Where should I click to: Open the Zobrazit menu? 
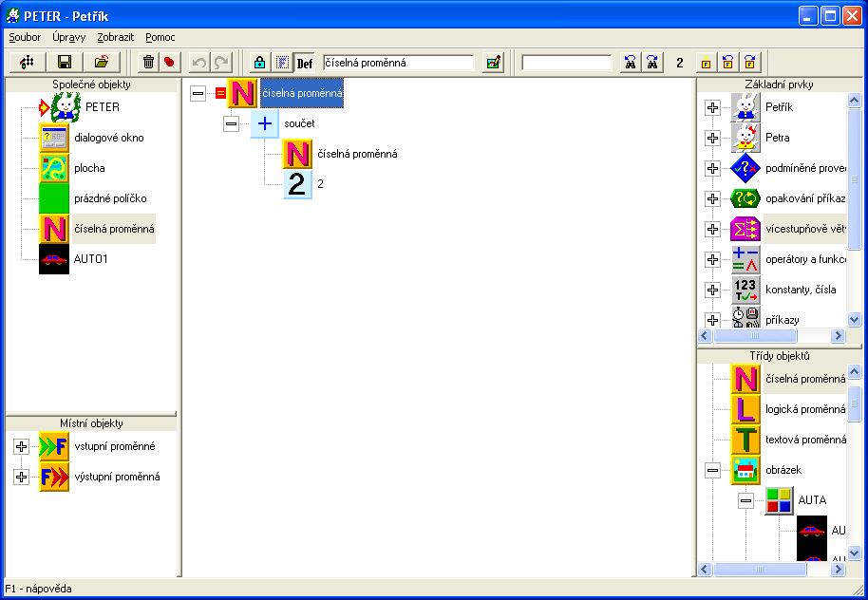[115, 37]
